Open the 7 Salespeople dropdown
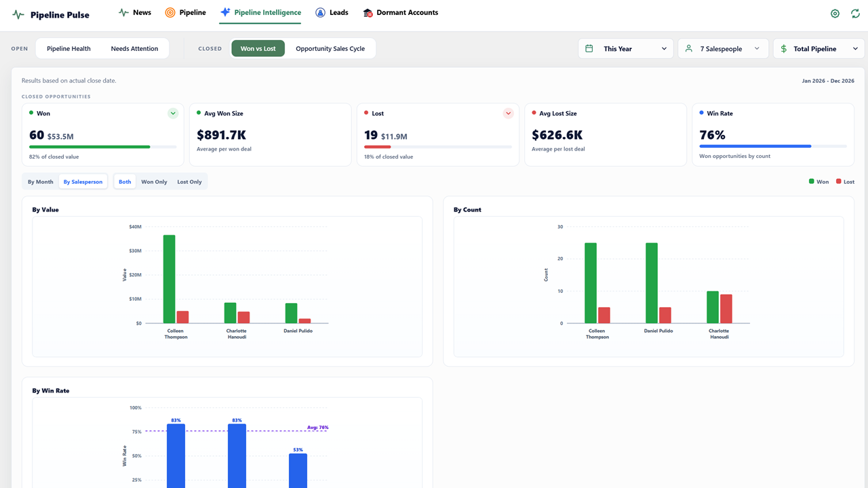Viewport: 868px width, 488px height. tap(723, 49)
